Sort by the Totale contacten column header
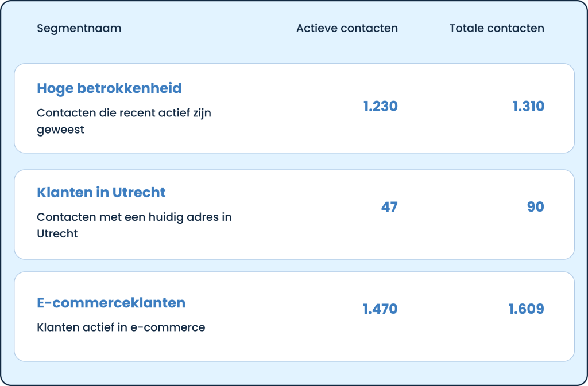The image size is (588, 386). point(497,28)
